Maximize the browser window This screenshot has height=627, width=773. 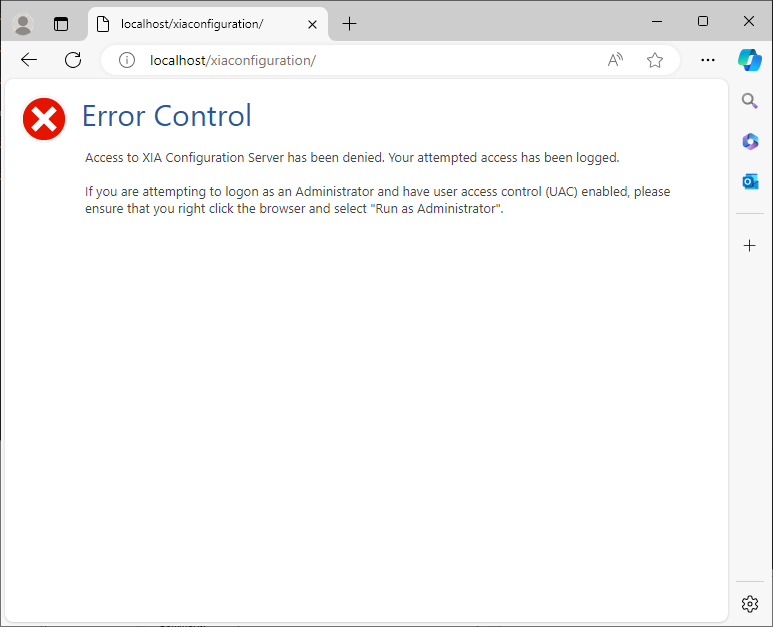coord(703,21)
